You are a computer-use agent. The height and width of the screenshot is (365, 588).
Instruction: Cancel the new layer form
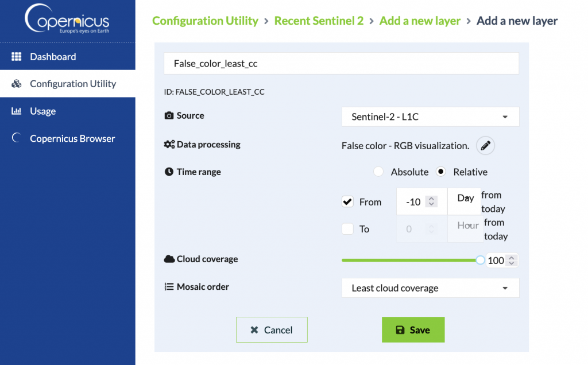coord(272,330)
